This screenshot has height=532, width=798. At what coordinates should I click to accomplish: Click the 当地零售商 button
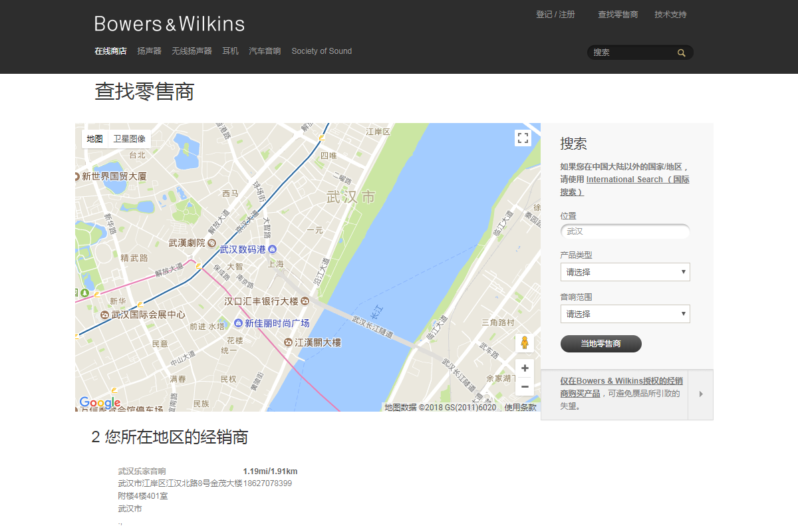[601, 344]
